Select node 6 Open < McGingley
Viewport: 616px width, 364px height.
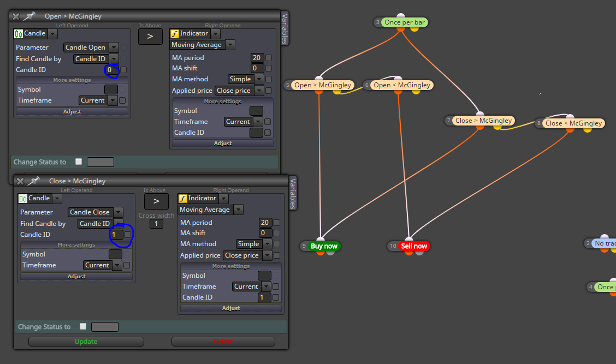pos(401,85)
